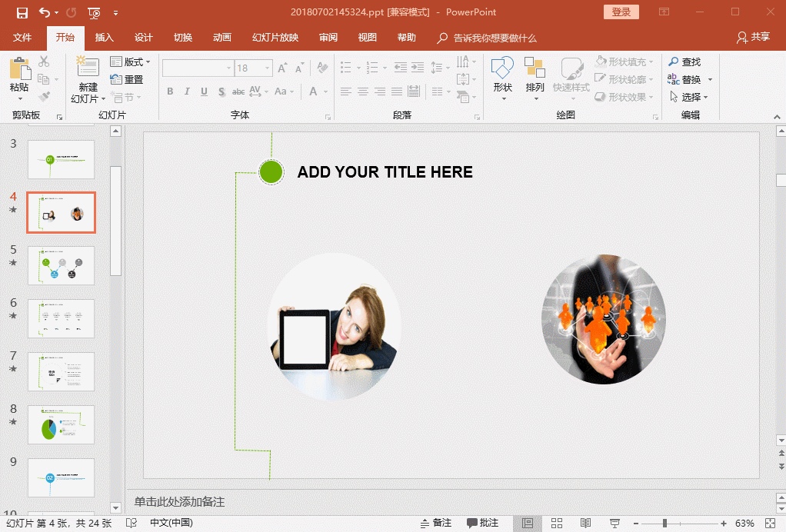Click the zoom slider handle
This screenshot has height=532, width=786.
[664, 523]
